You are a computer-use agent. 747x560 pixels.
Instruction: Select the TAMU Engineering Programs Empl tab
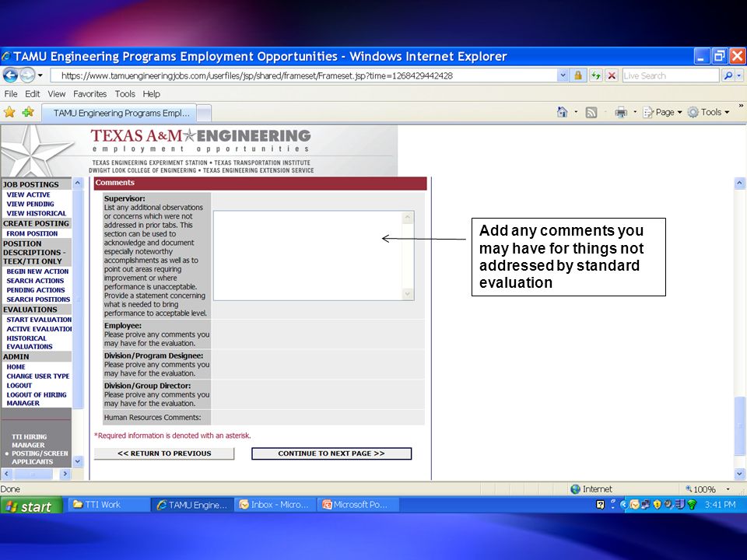click(x=119, y=113)
